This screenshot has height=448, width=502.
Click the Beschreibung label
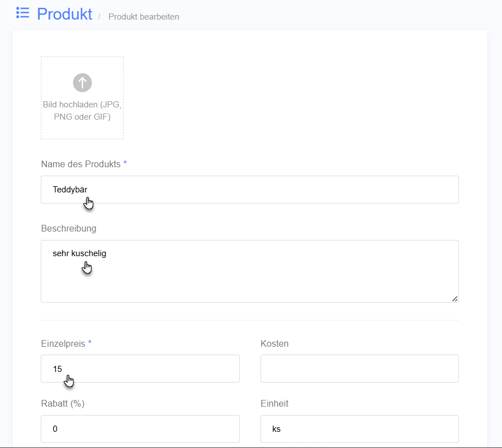tap(69, 228)
